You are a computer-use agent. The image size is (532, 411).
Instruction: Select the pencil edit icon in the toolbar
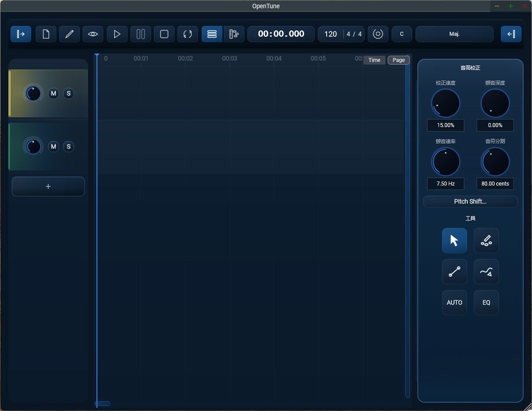point(69,34)
